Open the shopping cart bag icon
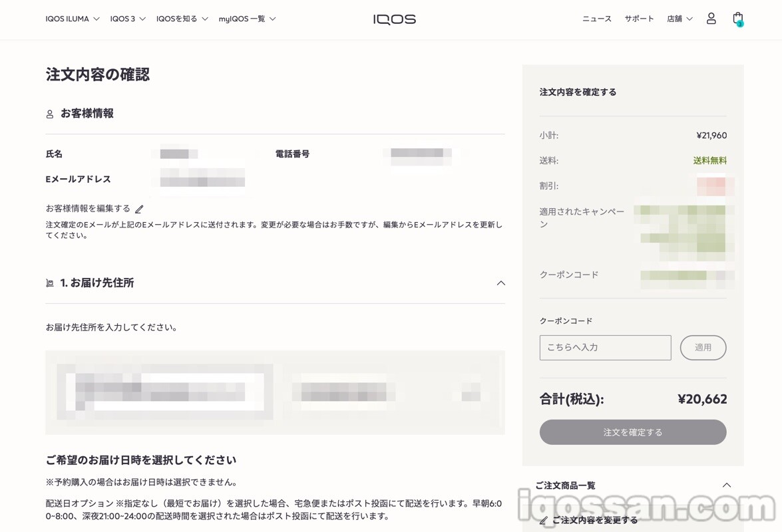Screen dimensions: 782x532 [x=737, y=19]
